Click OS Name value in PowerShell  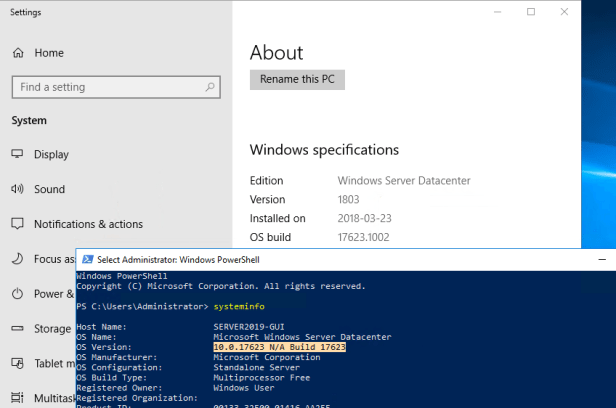[x=302, y=337]
